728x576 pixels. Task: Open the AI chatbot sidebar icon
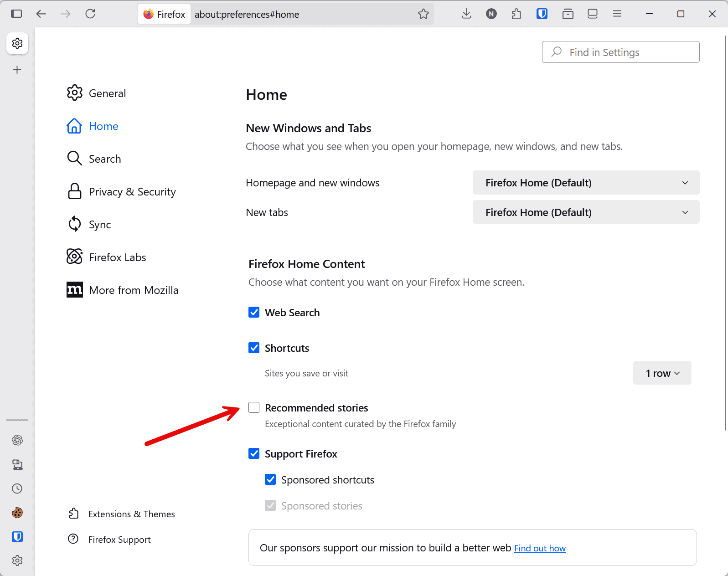coord(17,440)
